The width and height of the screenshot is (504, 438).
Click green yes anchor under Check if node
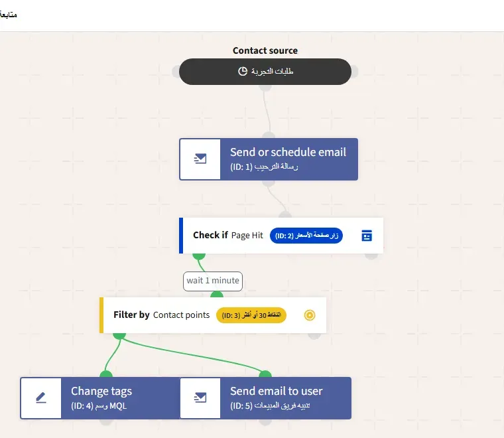tap(199, 256)
